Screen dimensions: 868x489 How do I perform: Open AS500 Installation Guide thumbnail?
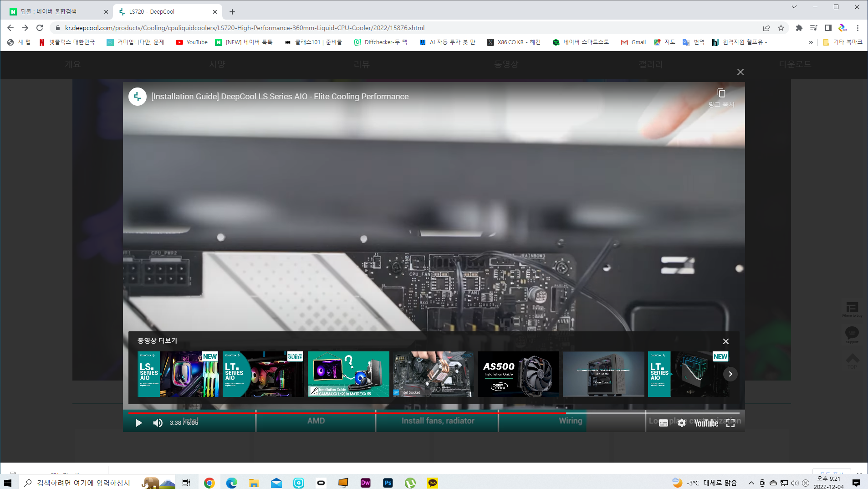pyautogui.click(x=518, y=374)
